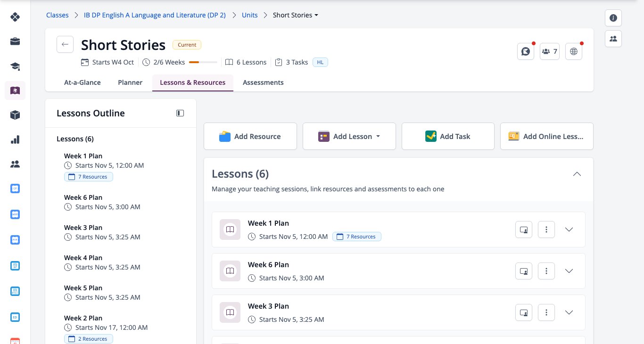Click the briefcase icon in left sidebar
Image resolution: width=644 pixels, height=344 pixels.
click(x=15, y=41)
